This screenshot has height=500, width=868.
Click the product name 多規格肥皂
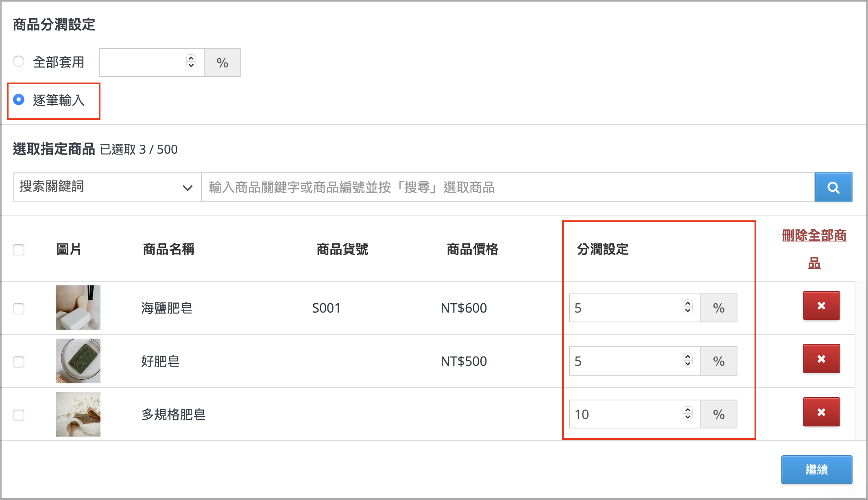[173, 415]
